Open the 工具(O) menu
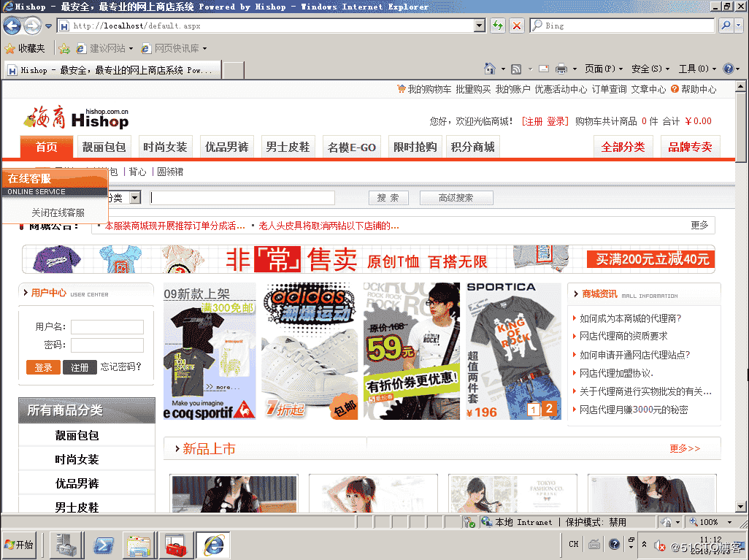Image resolution: width=749 pixels, height=560 pixels. 697,69
